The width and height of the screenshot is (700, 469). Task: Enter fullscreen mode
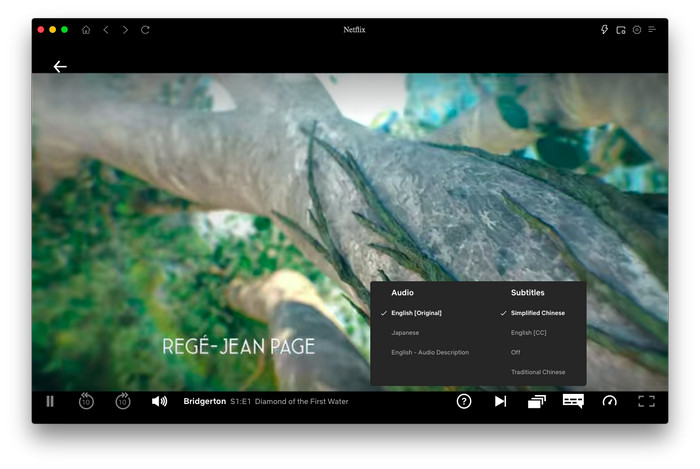[646, 401]
